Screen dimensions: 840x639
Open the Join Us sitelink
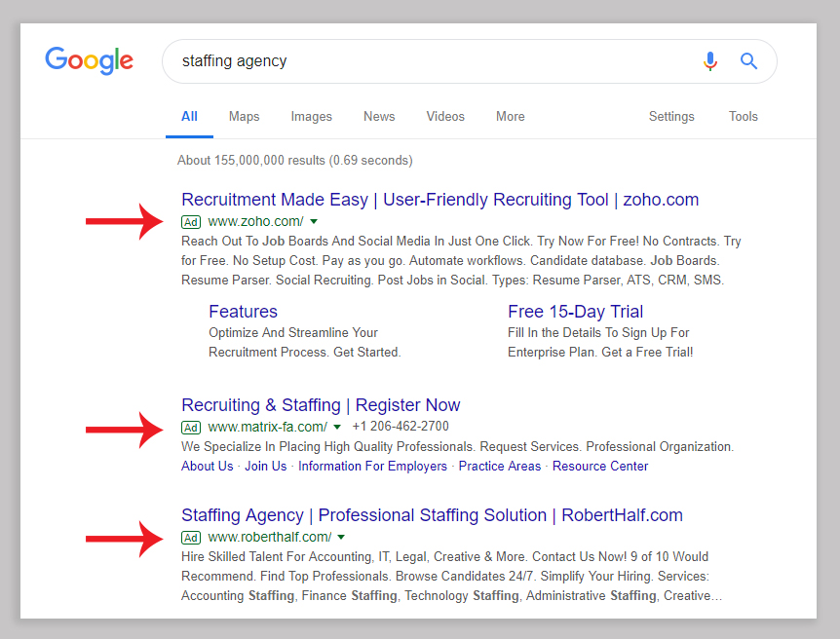266,466
